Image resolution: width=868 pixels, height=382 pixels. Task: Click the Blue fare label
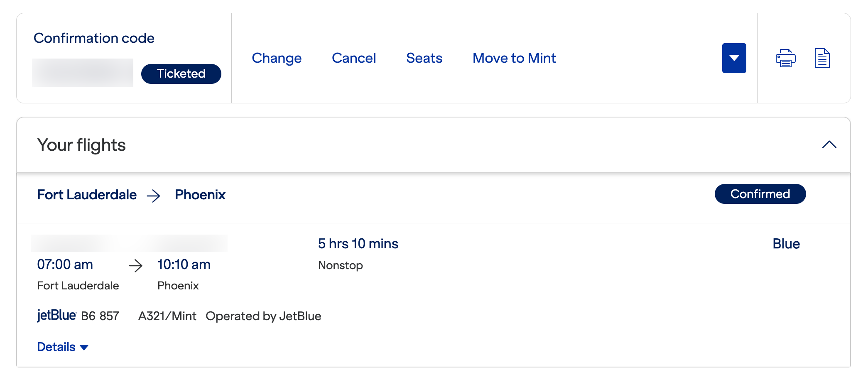click(786, 244)
